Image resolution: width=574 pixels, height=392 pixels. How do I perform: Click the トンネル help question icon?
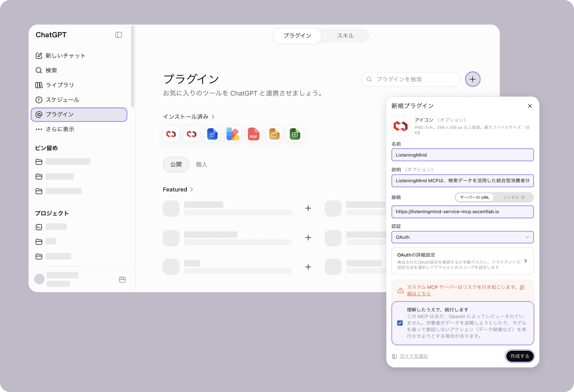523,197
